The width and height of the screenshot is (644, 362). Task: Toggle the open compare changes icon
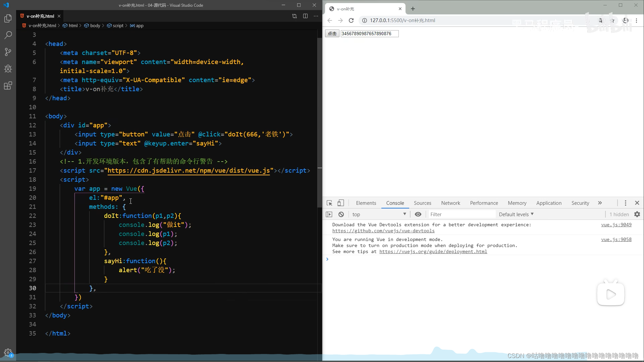[x=294, y=16]
